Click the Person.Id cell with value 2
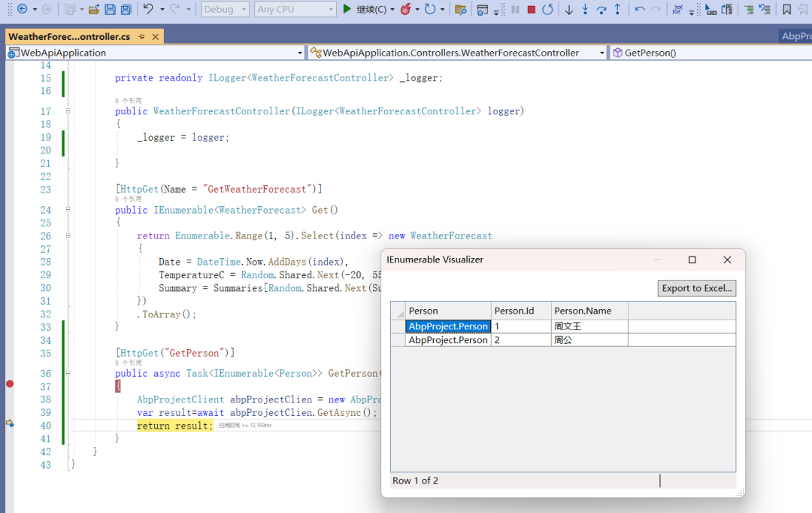Viewport: 812px width, 513px height. pos(522,340)
